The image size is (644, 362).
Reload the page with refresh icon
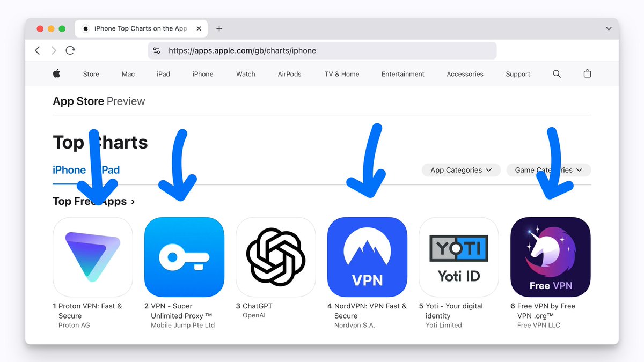click(x=70, y=50)
